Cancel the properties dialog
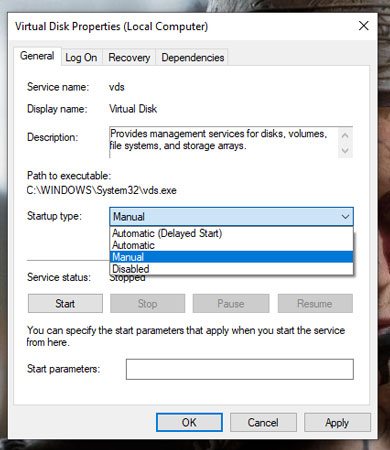The height and width of the screenshot is (450, 390). click(x=263, y=422)
